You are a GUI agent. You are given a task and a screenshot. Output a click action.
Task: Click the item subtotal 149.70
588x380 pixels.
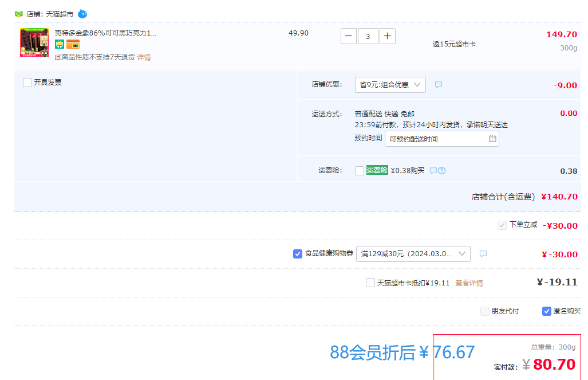click(x=562, y=34)
